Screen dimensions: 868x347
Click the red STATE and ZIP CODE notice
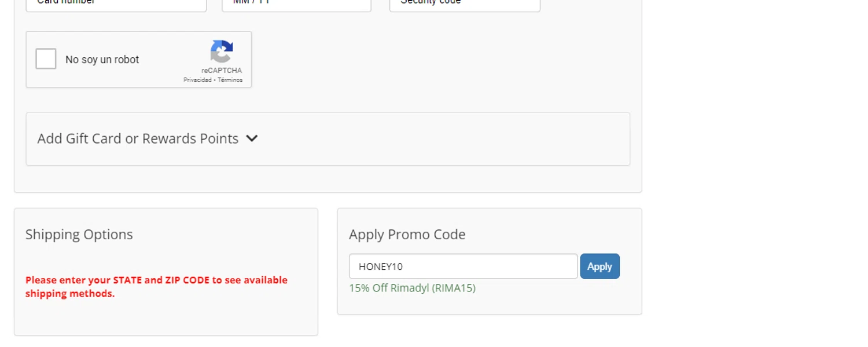[x=156, y=287]
